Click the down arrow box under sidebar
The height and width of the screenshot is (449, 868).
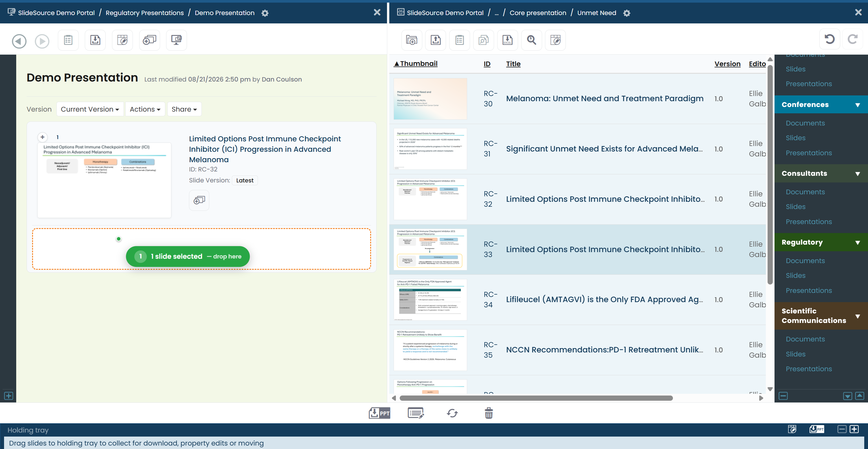[x=848, y=396]
